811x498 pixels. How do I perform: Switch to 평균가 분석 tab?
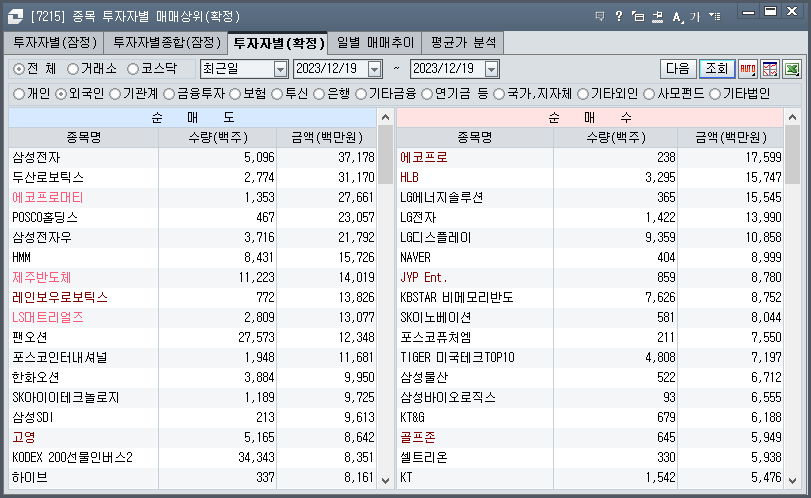point(463,42)
